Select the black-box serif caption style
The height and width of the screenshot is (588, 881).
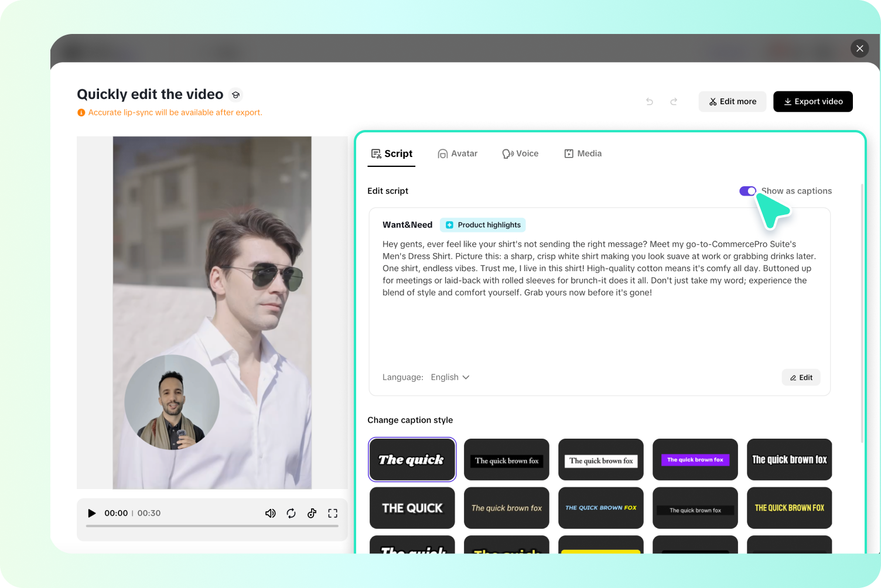tap(507, 460)
